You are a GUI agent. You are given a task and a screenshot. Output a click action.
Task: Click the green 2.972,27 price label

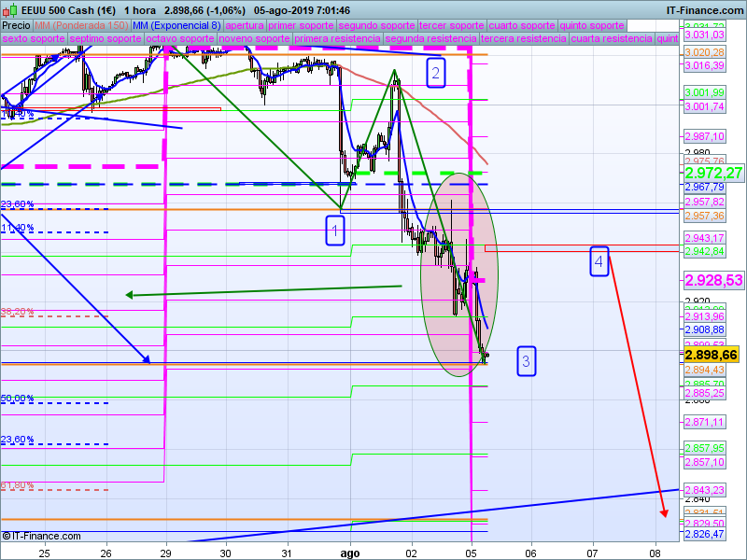tap(713, 173)
